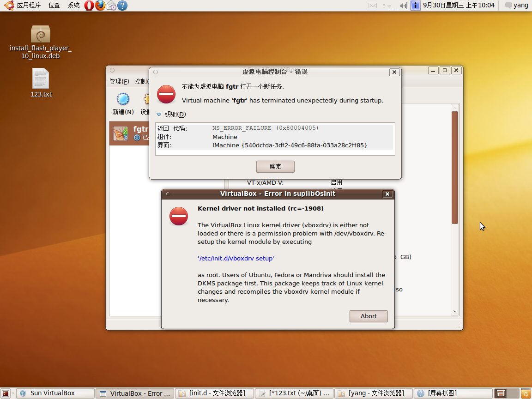Click the IMachine interface GUID text

290,145
